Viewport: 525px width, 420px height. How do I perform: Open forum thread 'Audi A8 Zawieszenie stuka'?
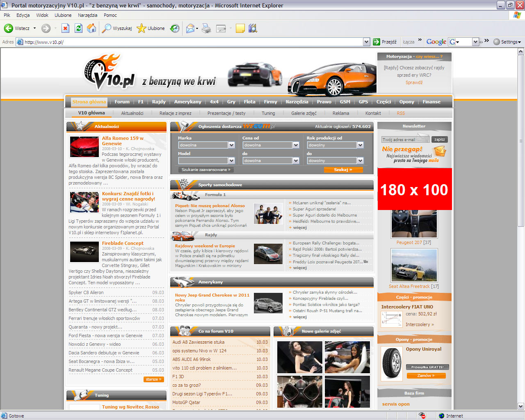[x=199, y=342]
